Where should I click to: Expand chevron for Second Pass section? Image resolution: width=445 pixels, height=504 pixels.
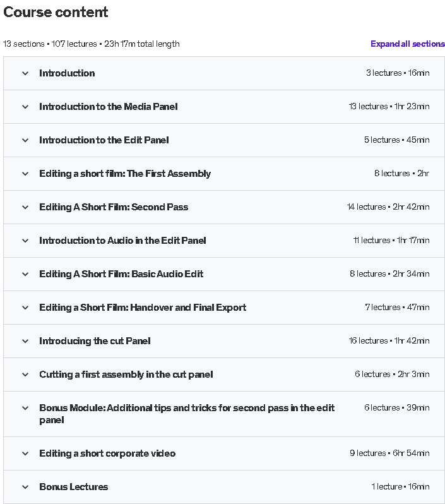coord(25,207)
